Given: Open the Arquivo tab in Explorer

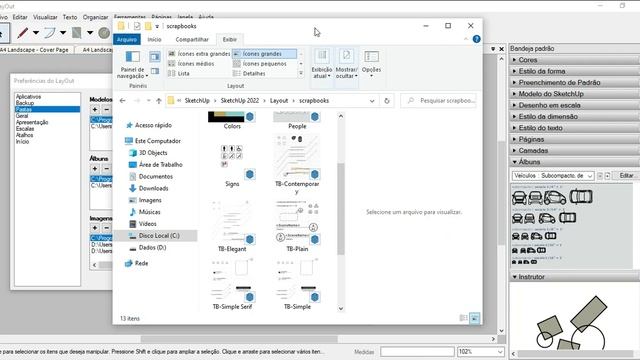Looking at the screenshot, I should 127,40.
